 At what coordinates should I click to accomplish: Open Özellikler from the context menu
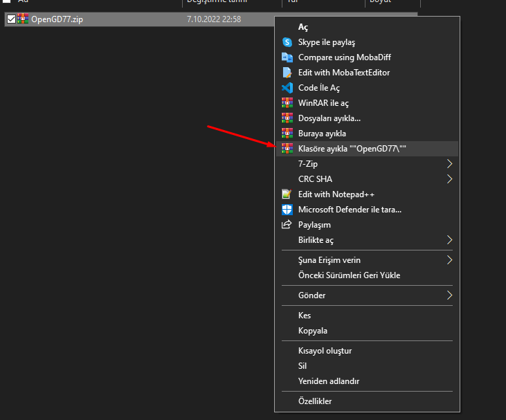[315, 401]
